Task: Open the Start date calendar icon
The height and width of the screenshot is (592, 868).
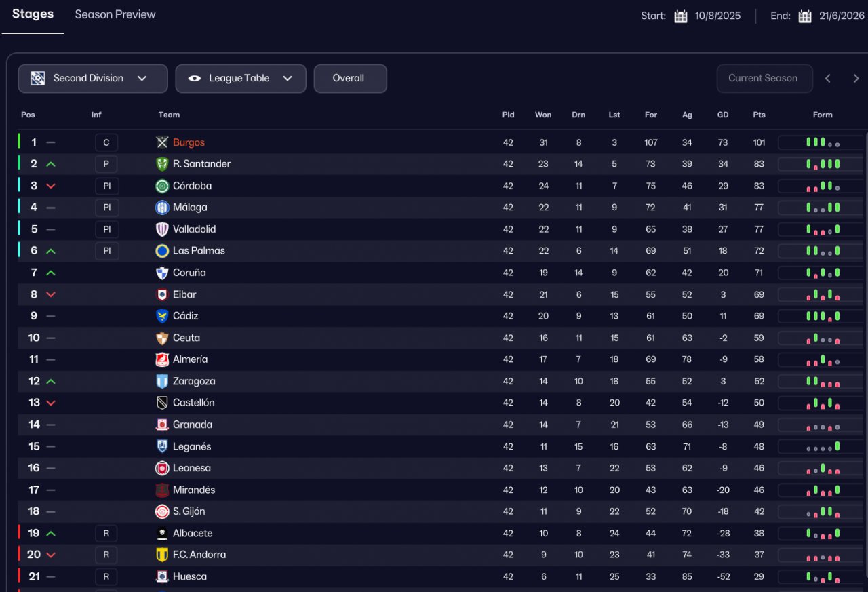Action: click(681, 16)
